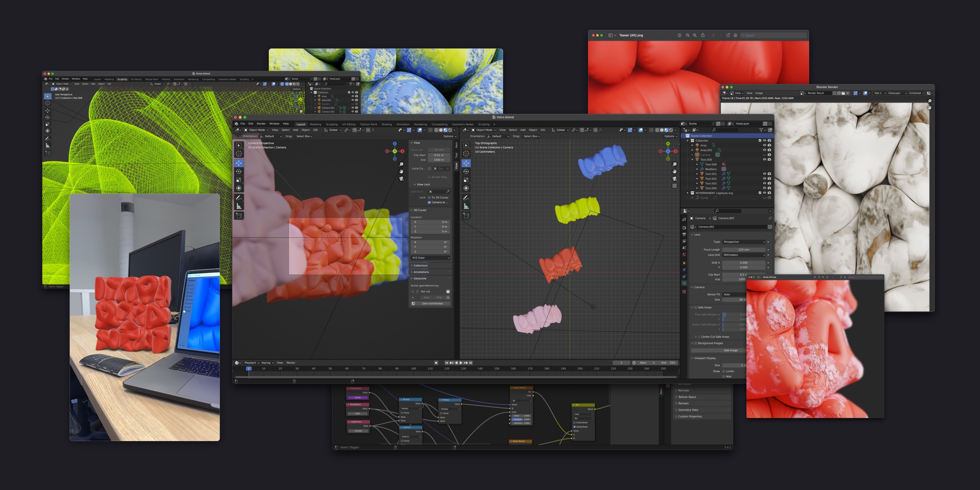
Task: Click zoom-in magnifier in Teaser (Alt).png window
Action: click(695, 35)
